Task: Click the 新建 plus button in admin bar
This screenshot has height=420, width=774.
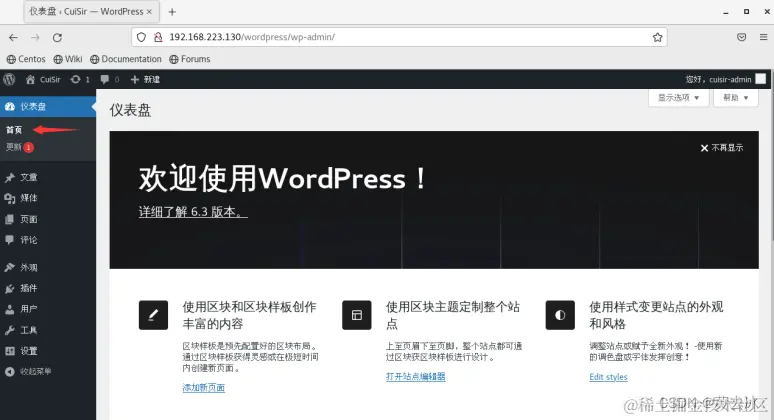Action: point(145,79)
